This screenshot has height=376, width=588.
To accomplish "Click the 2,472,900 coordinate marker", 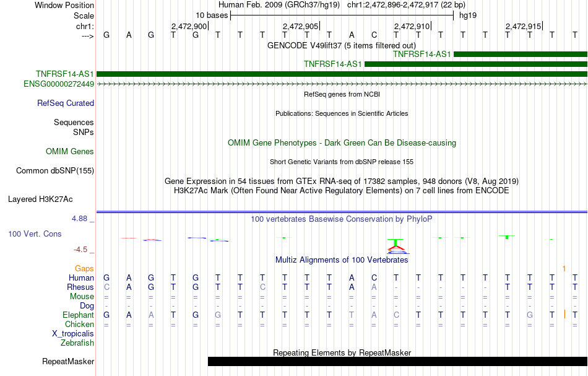I will point(189,26).
